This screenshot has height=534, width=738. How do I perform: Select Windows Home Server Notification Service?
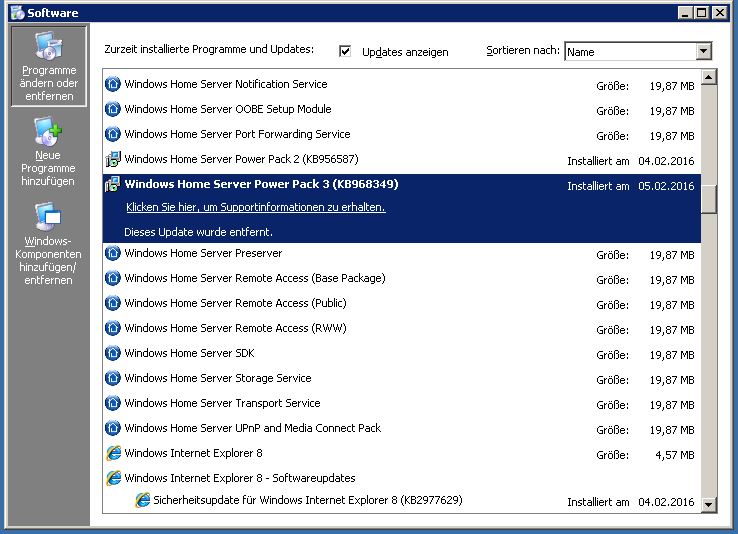[x=401, y=84]
